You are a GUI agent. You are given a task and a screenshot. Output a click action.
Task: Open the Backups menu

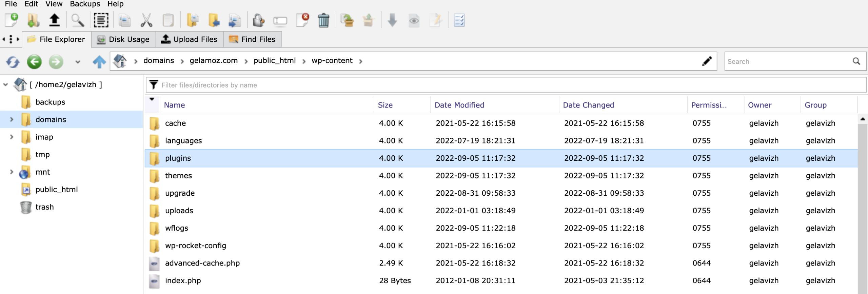point(85,4)
